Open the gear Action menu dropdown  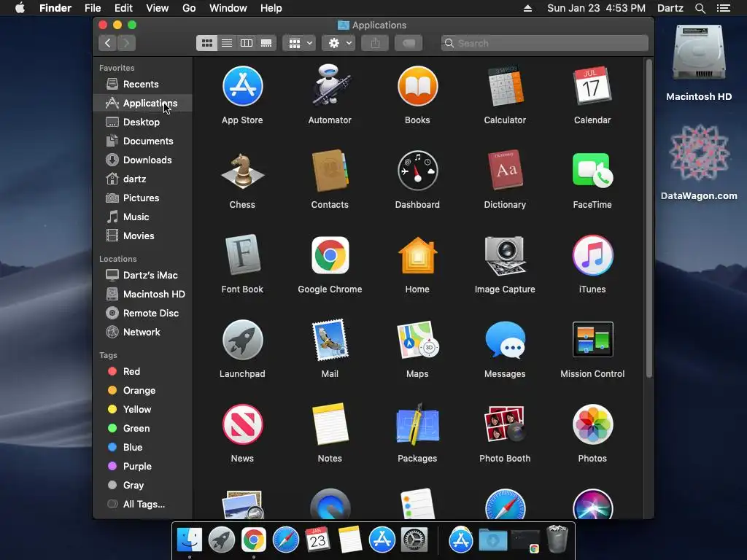click(x=338, y=43)
